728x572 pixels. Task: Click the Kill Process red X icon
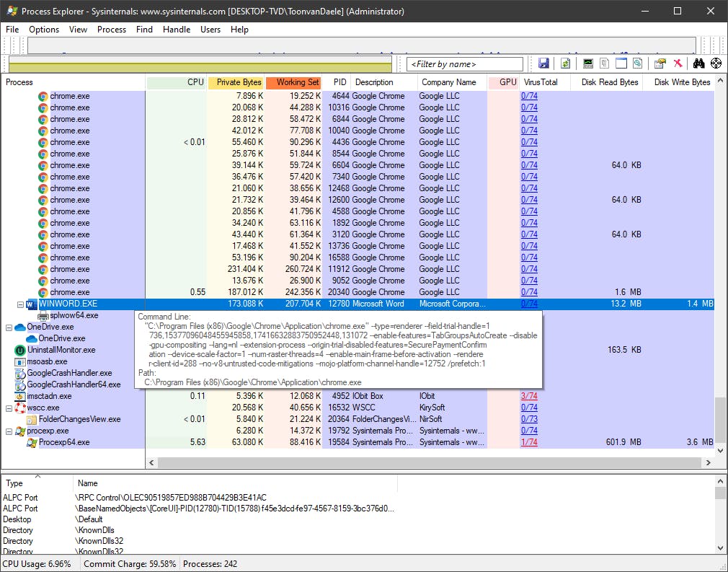coord(678,64)
